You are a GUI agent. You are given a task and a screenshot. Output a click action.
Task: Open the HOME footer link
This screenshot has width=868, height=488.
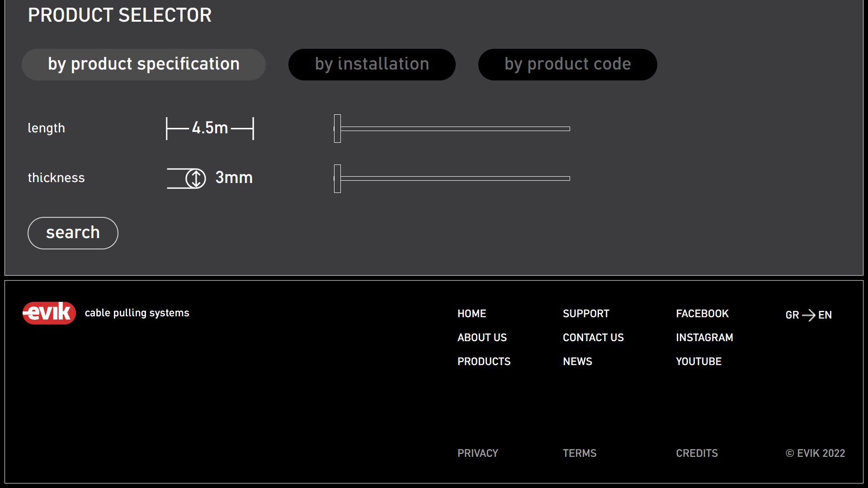point(472,314)
